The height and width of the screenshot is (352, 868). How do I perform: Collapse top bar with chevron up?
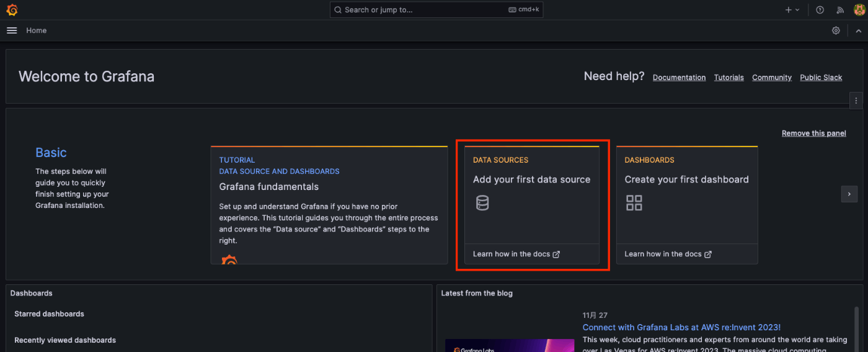(858, 30)
